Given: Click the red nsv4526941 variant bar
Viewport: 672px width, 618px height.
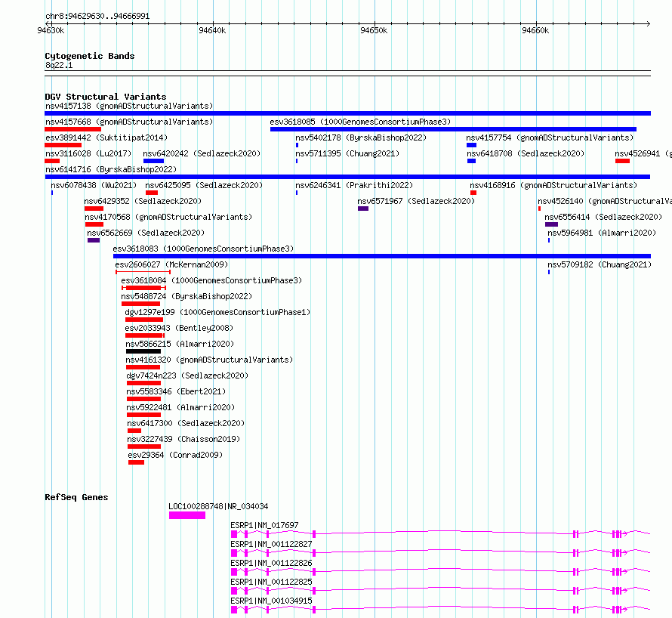Looking at the screenshot, I should [622, 161].
